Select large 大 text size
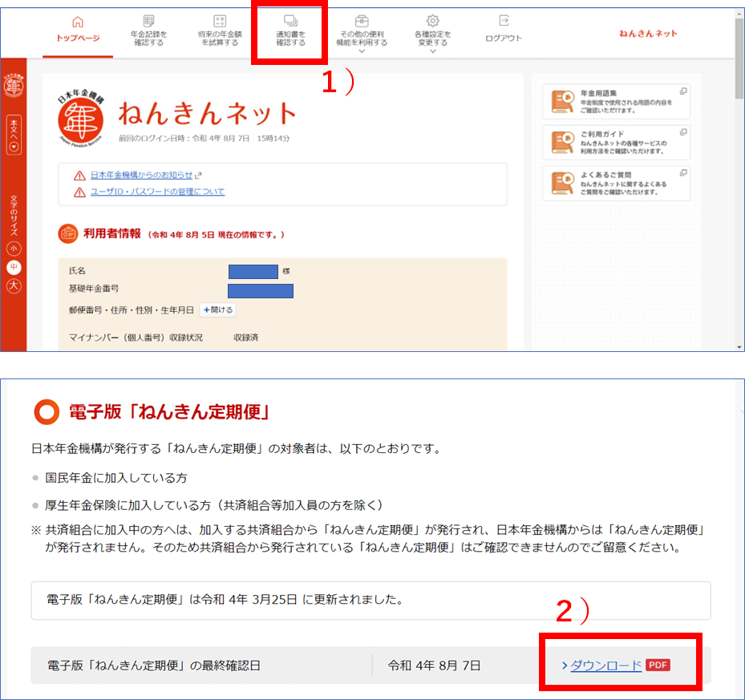The image size is (745, 700). tap(14, 285)
